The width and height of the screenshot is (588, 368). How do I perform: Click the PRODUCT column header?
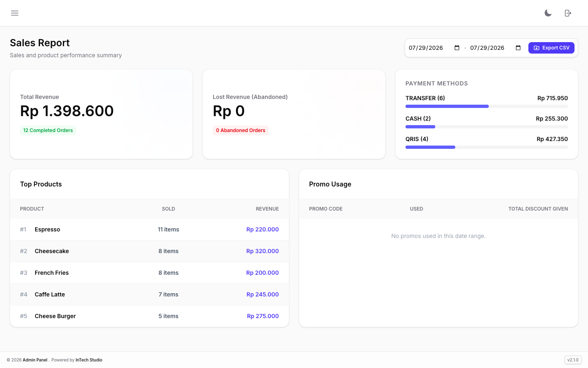click(32, 209)
